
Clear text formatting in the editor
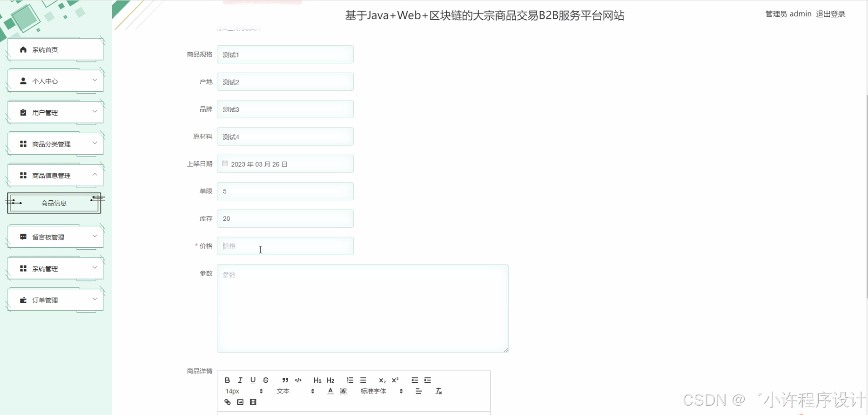pyautogui.click(x=438, y=391)
